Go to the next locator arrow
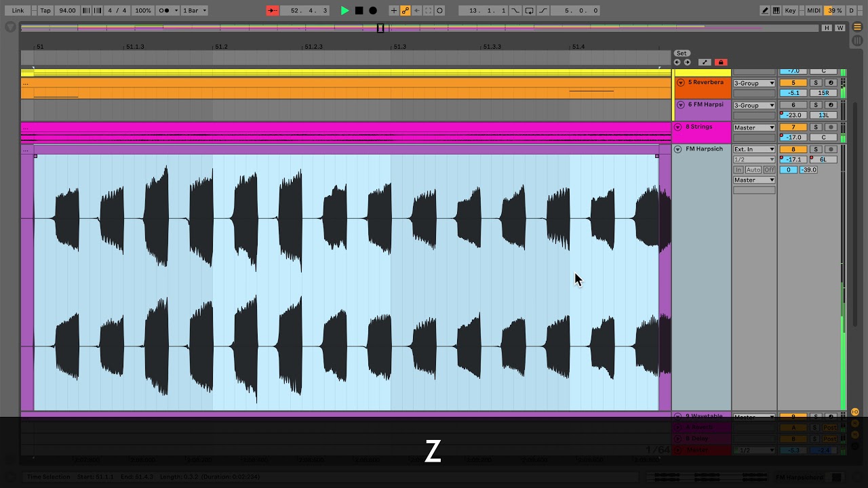868x488 pixels. [x=687, y=62]
